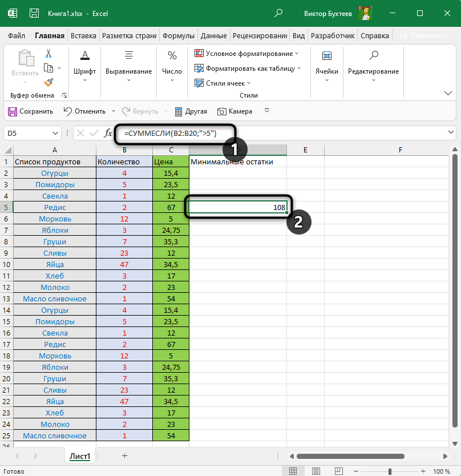Expand the Условное форматирование dropdown

(x=246, y=54)
